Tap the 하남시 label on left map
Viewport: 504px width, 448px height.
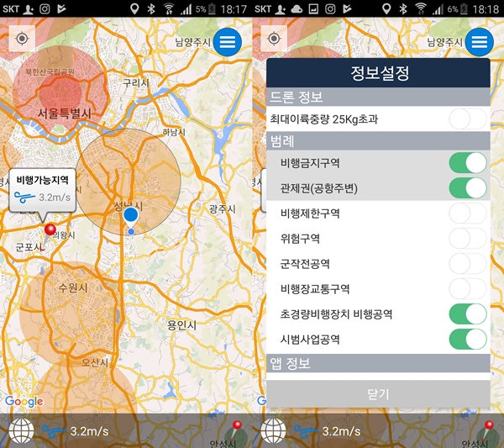coord(174,132)
